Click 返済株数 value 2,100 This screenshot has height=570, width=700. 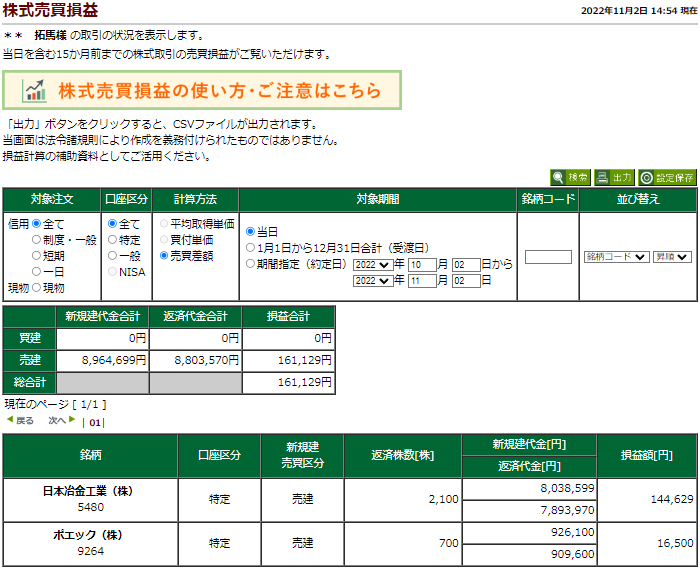443,499
